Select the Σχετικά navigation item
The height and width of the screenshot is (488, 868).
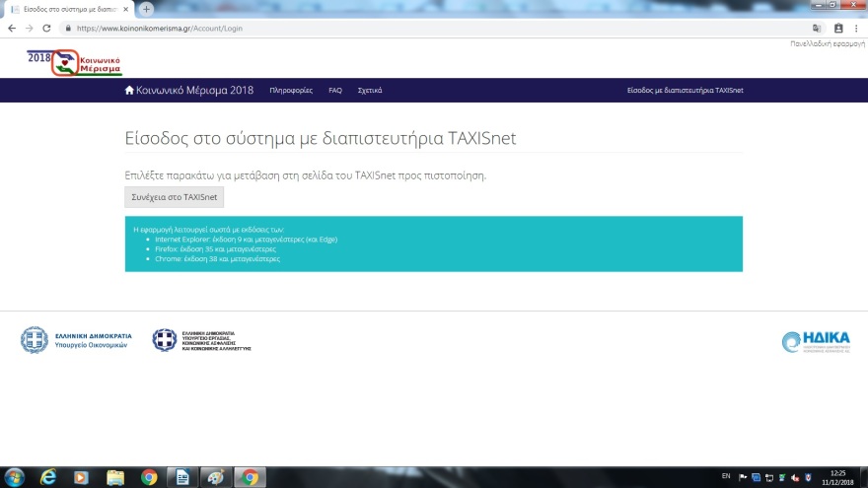tap(370, 91)
